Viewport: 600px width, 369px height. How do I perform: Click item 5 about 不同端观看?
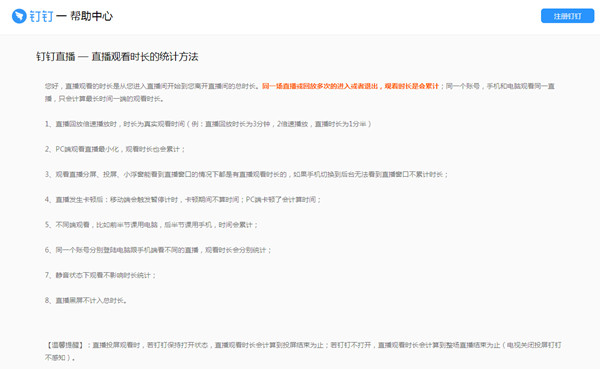pos(152,225)
